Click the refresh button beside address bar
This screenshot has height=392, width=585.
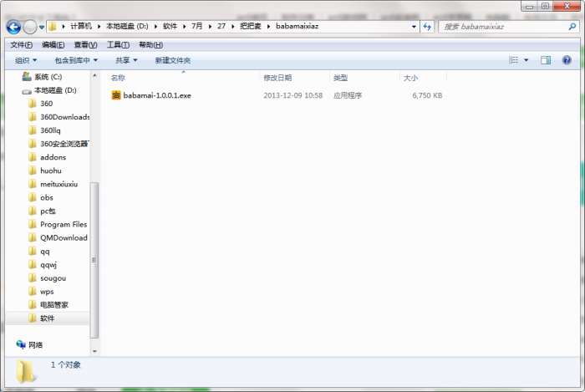click(427, 27)
